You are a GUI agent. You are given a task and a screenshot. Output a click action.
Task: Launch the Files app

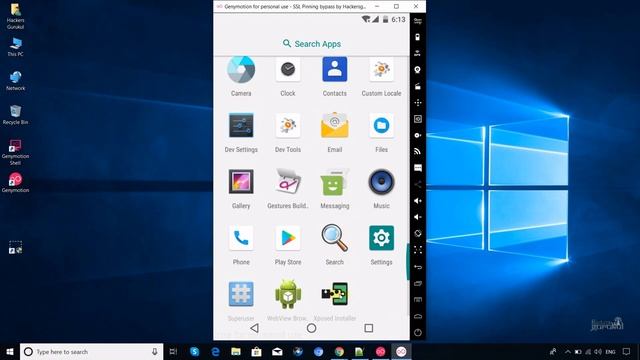click(x=381, y=126)
